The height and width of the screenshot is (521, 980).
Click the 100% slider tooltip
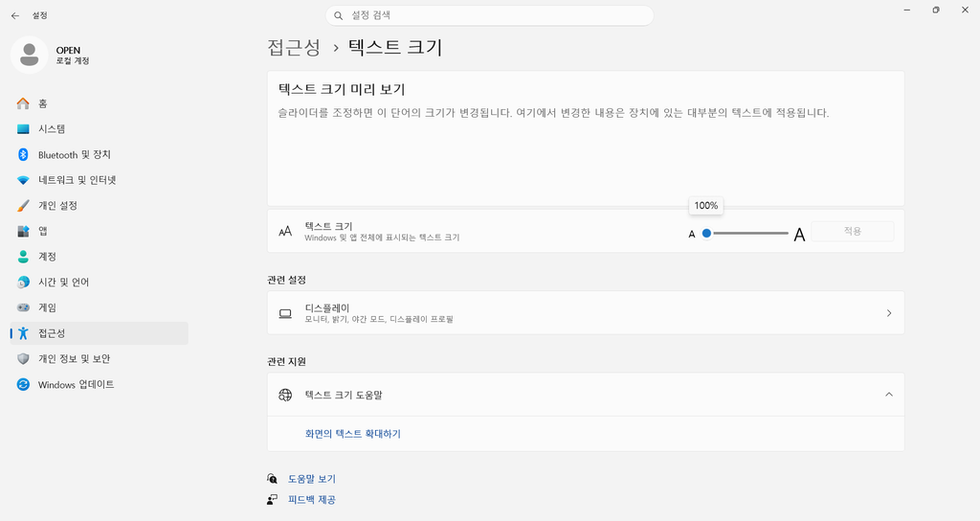coord(706,206)
